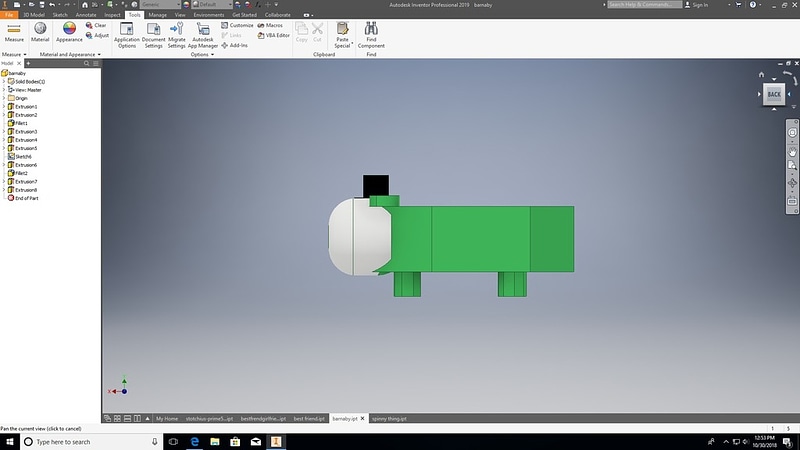Open the VBA Editor

pyautogui.click(x=273, y=35)
